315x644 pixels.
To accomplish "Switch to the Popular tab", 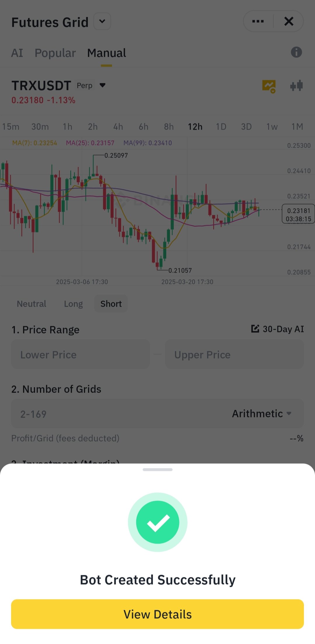I will coord(55,53).
